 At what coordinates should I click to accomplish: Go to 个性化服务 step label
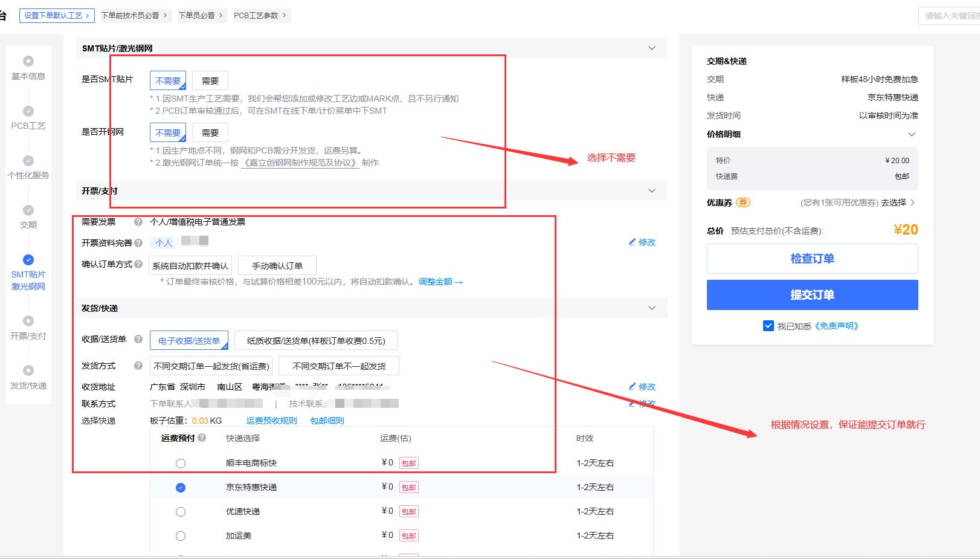click(x=28, y=175)
